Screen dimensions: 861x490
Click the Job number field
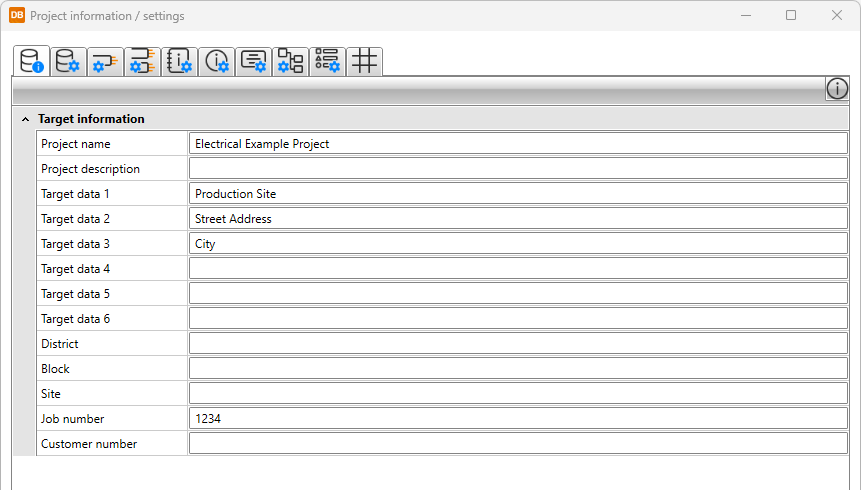coord(517,419)
